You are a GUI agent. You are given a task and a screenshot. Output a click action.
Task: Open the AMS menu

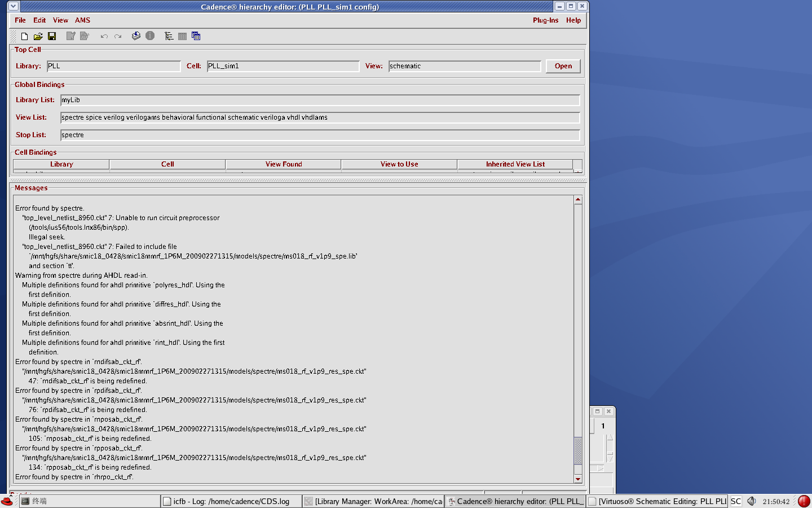pyautogui.click(x=82, y=20)
